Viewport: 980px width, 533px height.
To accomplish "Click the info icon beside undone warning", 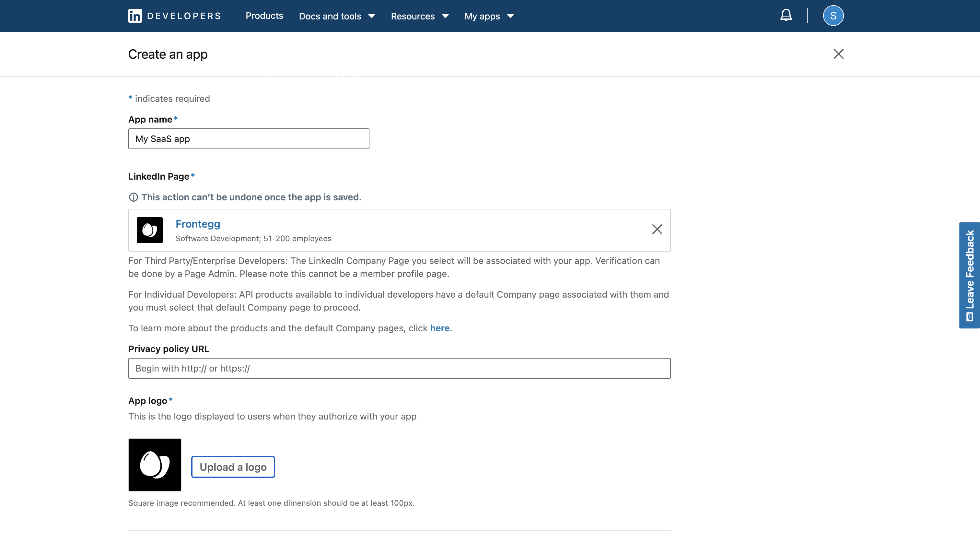I will [x=133, y=197].
